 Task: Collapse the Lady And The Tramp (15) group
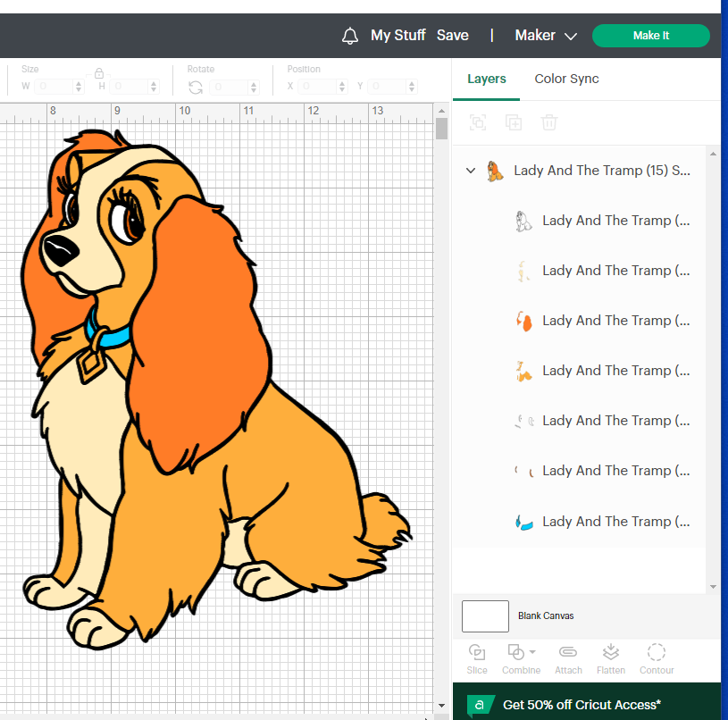[x=471, y=171]
